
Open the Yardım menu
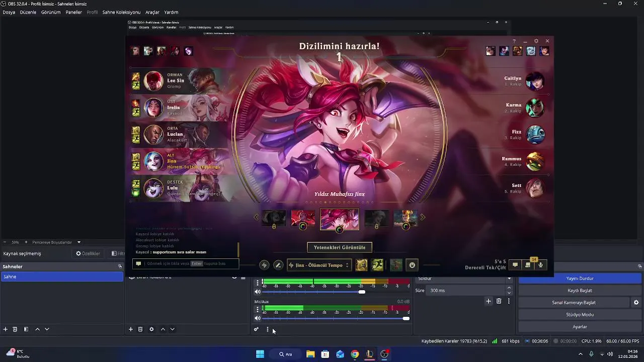pyautogui.click(x=171, y=12)
